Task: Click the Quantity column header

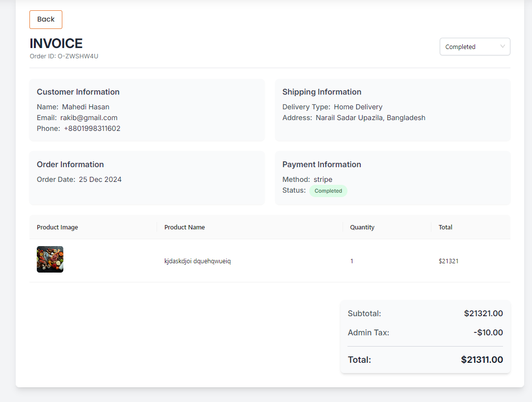Action: (362, 227)
